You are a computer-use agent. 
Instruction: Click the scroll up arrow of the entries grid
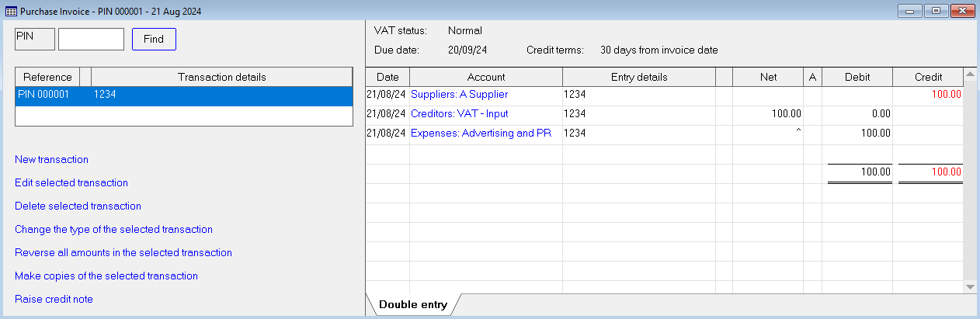[x=969, y=75]
